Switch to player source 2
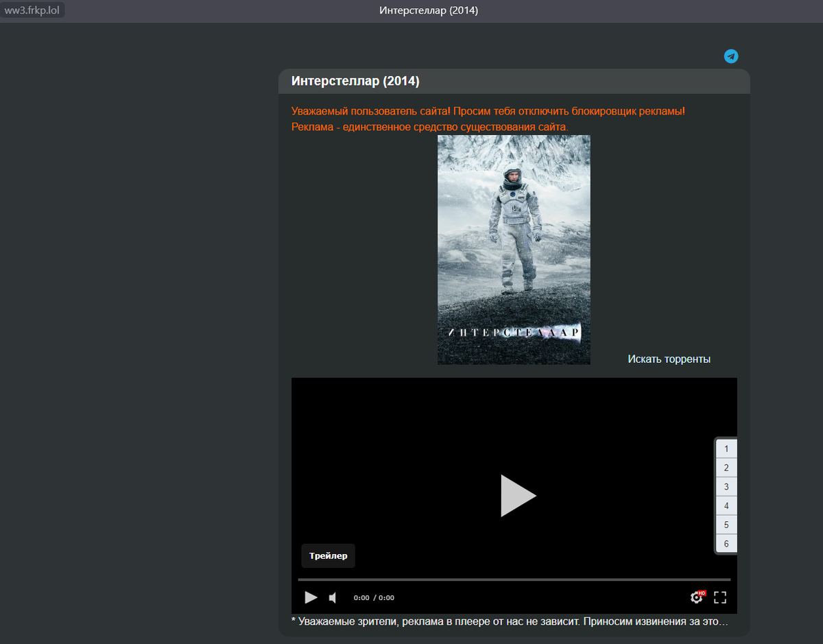The image size is (823, 644). point(726,468)
